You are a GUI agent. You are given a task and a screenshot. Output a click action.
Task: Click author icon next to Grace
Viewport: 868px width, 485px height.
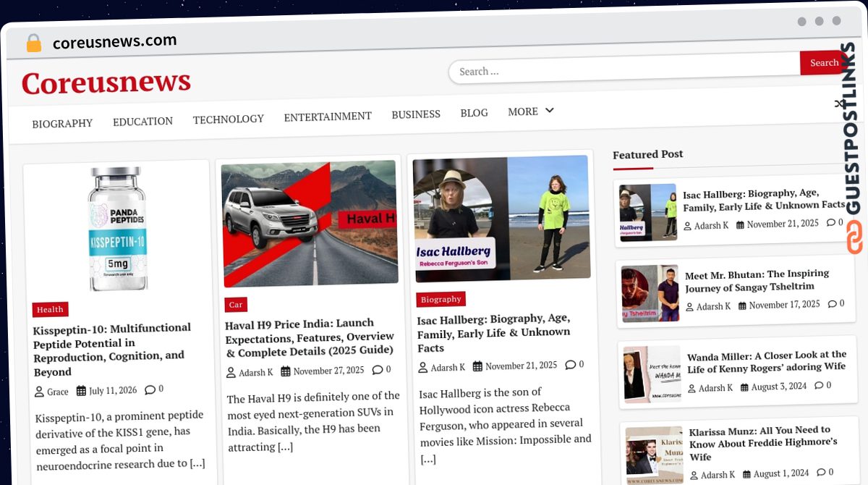[39, 392]
